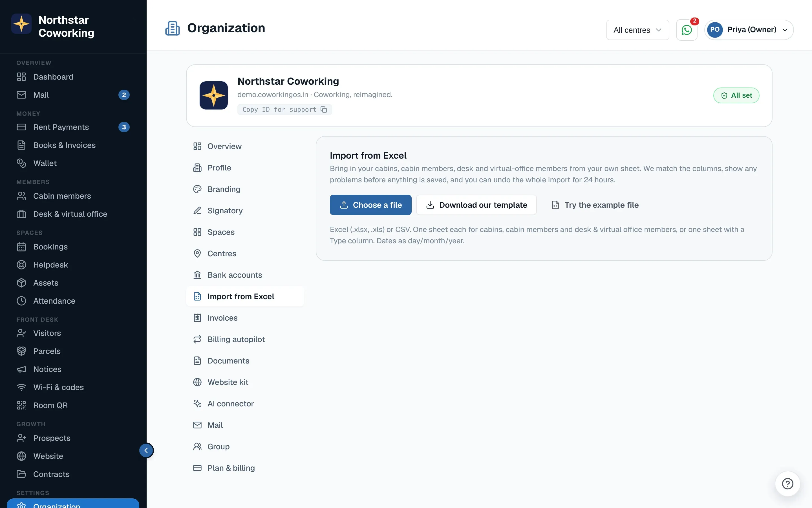This screenshot has height=508, width=812.
Task: Open Website kit section
Action: tap(245, 382)
